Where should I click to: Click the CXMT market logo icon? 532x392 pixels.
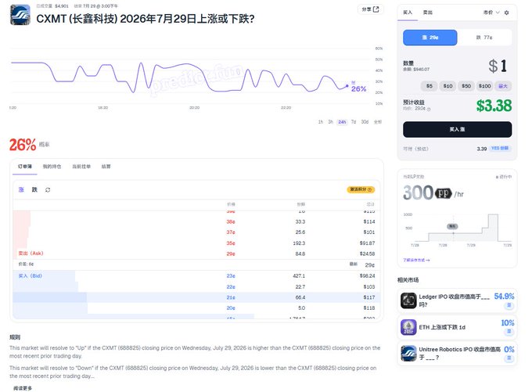[x=20, y=15]
